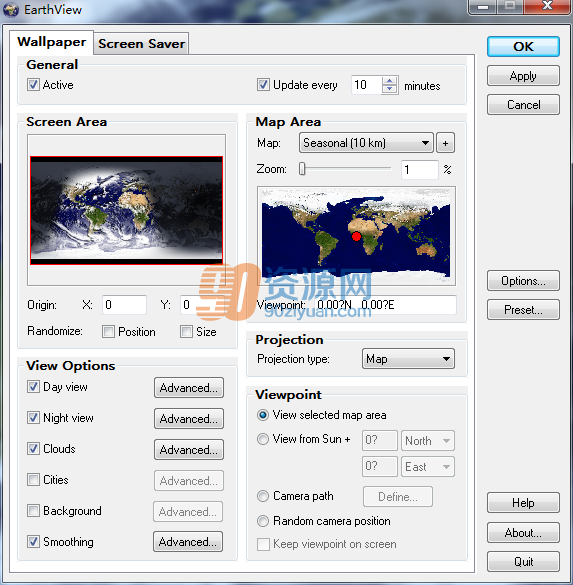
Task: Enable Randomize Position checkbox
Action: pos(108,332)
